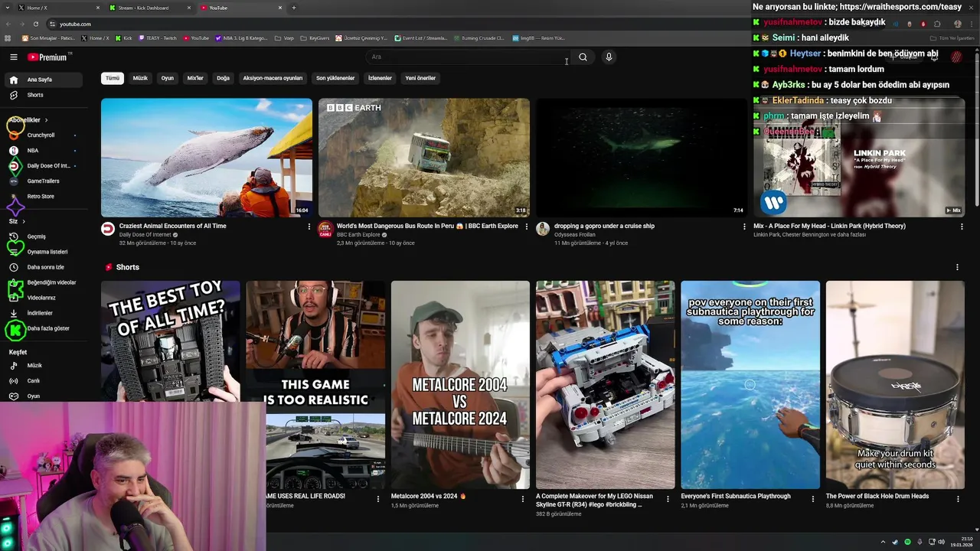Open Oynatma listeleri playlists
The width and height of the screenshot is (980, 551).
(47, 252)
